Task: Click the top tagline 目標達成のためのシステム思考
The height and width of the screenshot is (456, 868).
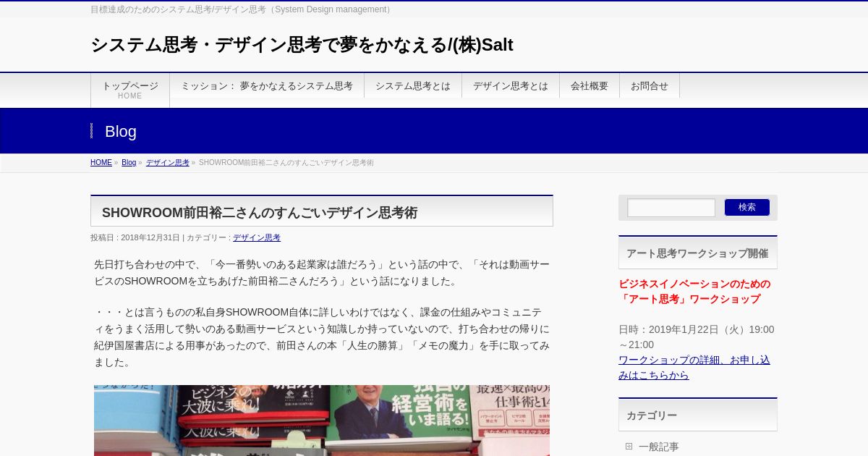Action: pos(242,9)
